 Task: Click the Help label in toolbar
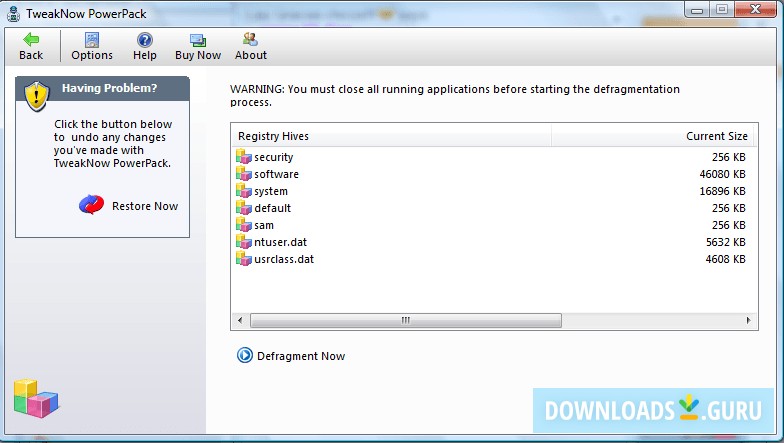pyautogui.click(x=144, y=55)
